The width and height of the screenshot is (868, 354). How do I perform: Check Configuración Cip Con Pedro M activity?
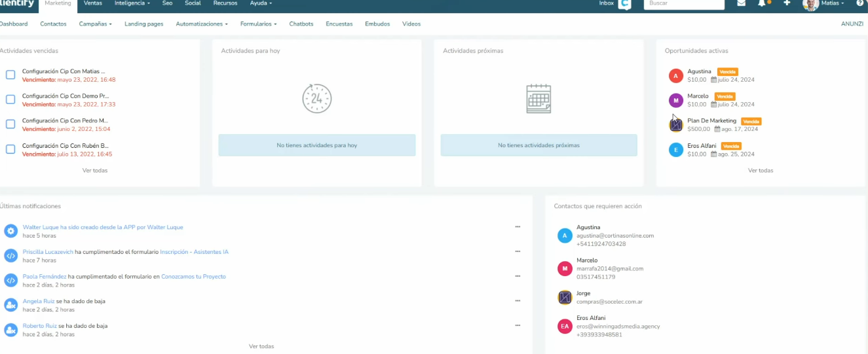pyautogui.click(x=10, y=124)
